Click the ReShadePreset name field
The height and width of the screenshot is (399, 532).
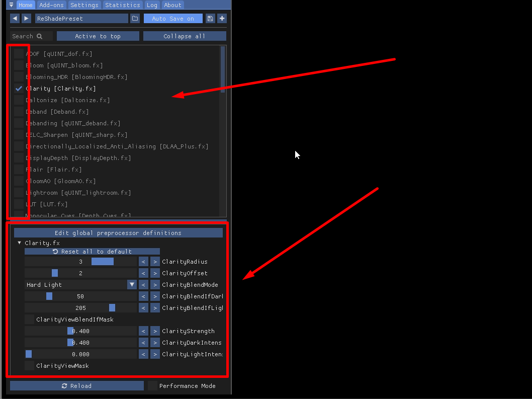click(81, 19)
